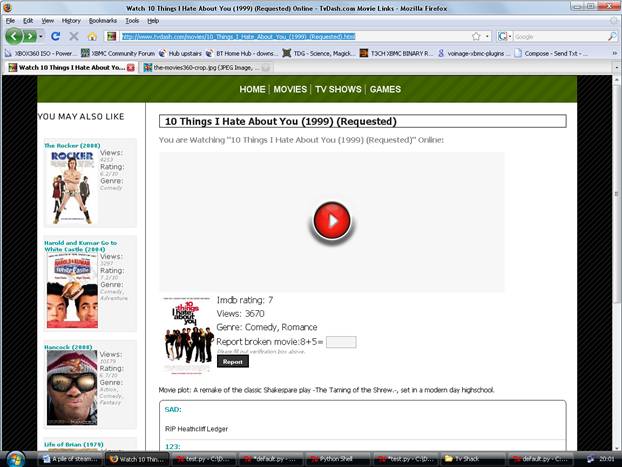Switch to TV Shack folder taskbar item
The height and width of the screenshot is (467, 622).
coord(471,459)
